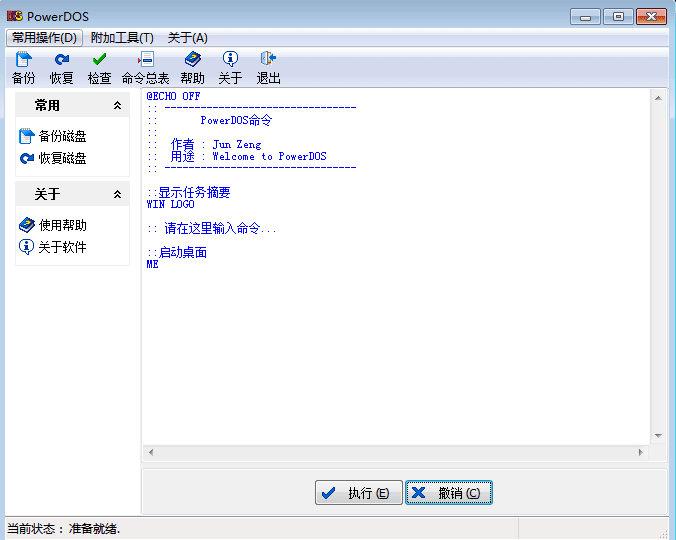Click the status bar text 准备就绪
The image size is (676, 540).
(95, 528)
